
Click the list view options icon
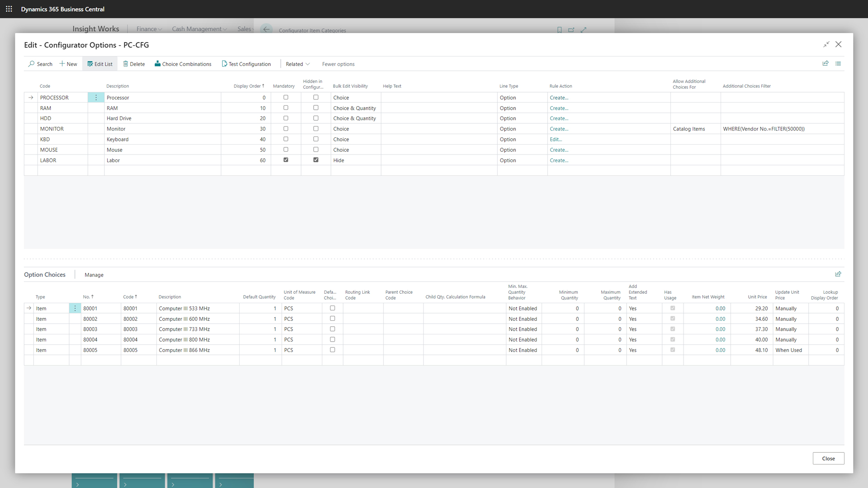tap(838, 63)
